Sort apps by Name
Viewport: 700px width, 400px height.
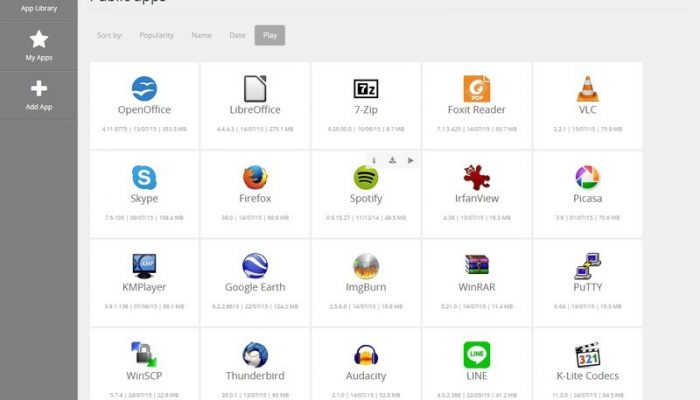click(x=201, y=35)
